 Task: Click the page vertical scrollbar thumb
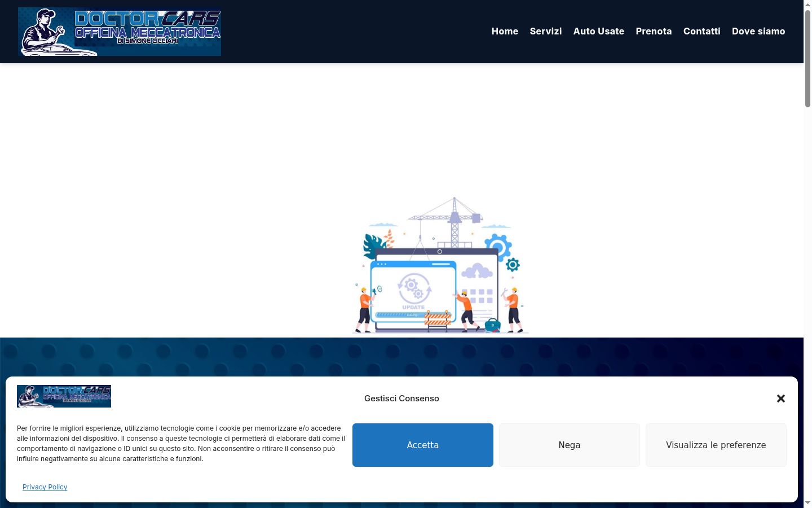(807, 58)
